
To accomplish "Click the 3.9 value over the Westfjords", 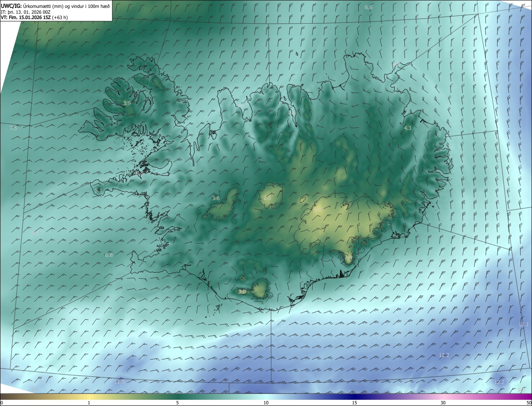I will (127, 103).
